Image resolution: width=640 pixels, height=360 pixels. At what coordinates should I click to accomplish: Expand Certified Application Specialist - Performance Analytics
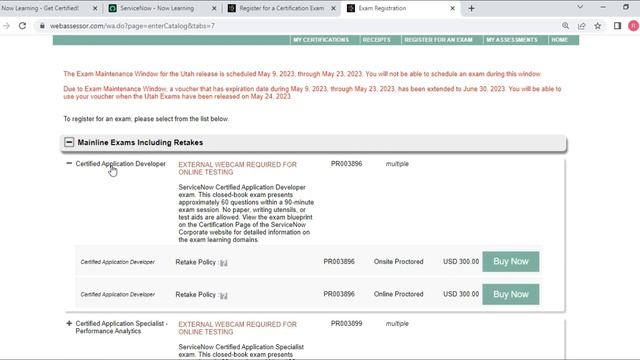[x=69, y=323]
